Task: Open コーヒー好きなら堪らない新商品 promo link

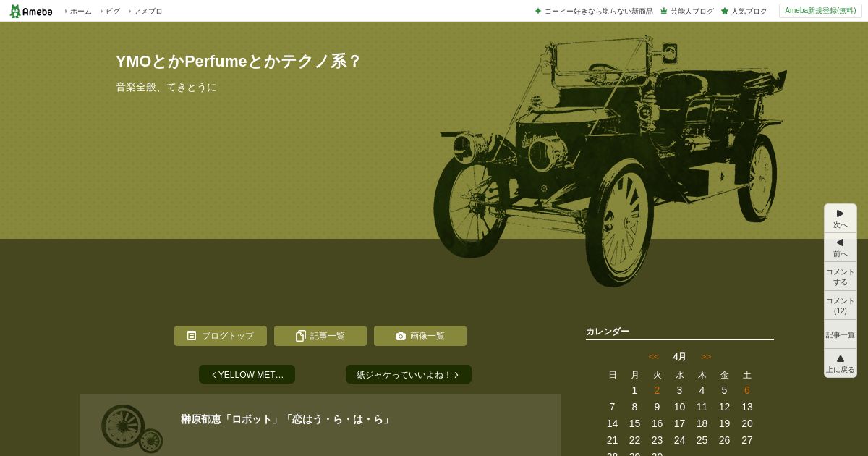Action: tap(594, 12)
